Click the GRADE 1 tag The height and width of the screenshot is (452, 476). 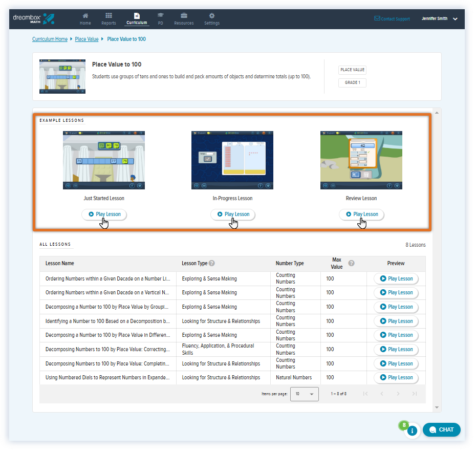(352, 82)
